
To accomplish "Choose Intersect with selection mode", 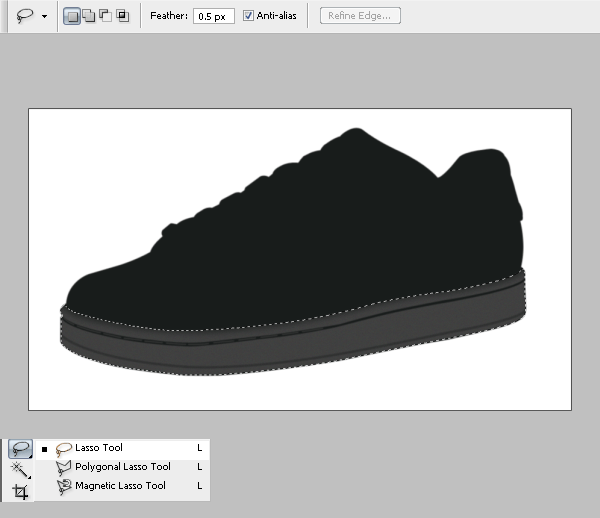I will click(x=122, y=16).
